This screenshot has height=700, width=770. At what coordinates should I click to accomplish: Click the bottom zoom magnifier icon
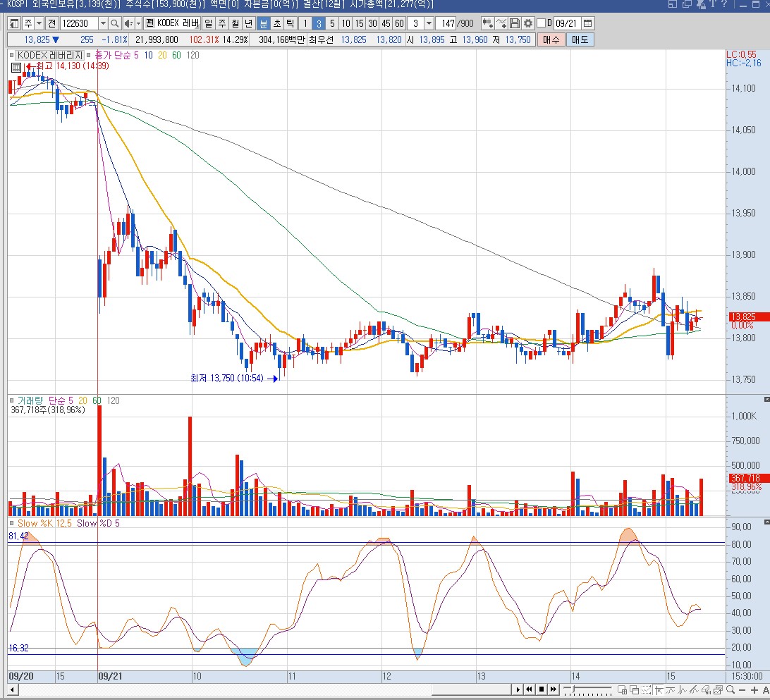click(x=731, y=689)
